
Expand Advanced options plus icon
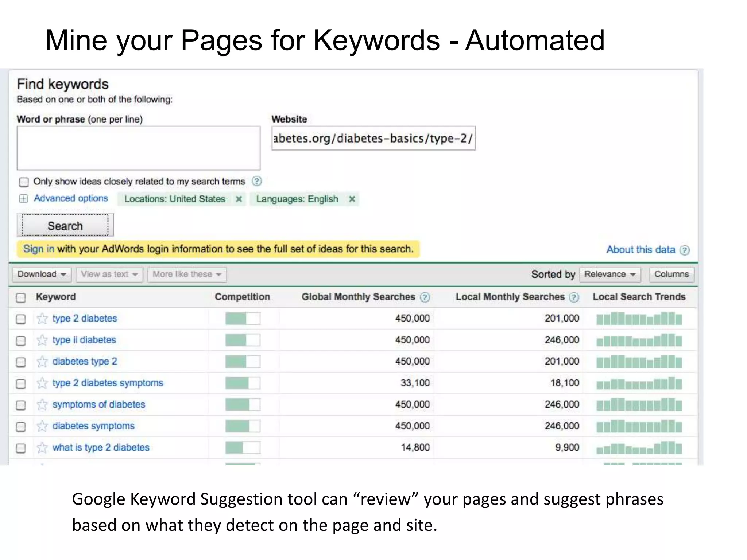(23, 199)
